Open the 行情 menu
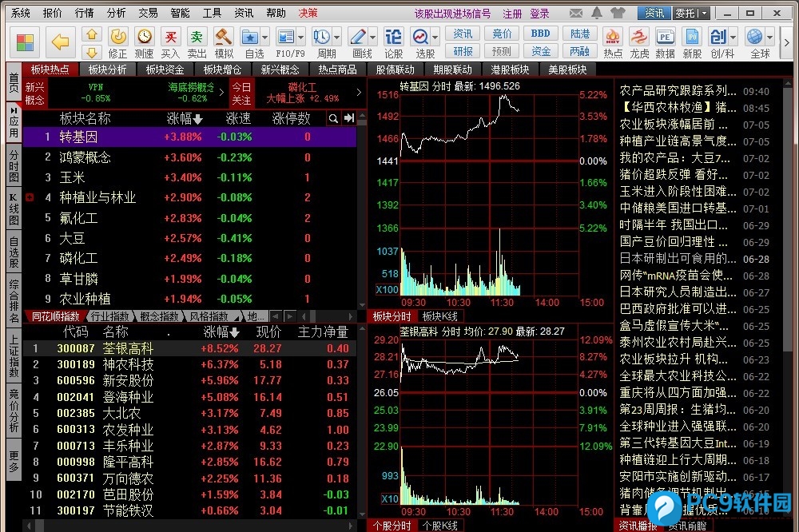 85,14
